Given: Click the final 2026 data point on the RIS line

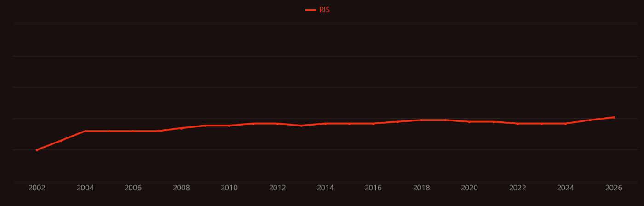Looking at the screenshot, I should pyautogui.click(x=614, y=117).
